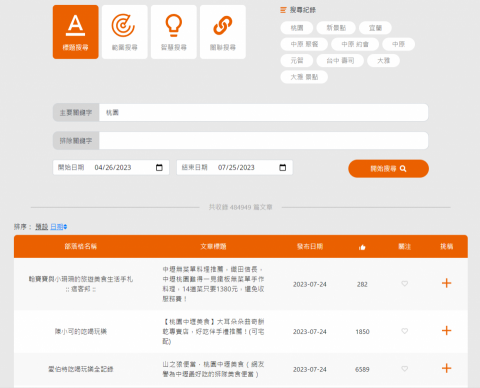Switch to the 範圍搜尋 radar icon tab
Screen dimensions: 480x388
[x=125, y=32]
